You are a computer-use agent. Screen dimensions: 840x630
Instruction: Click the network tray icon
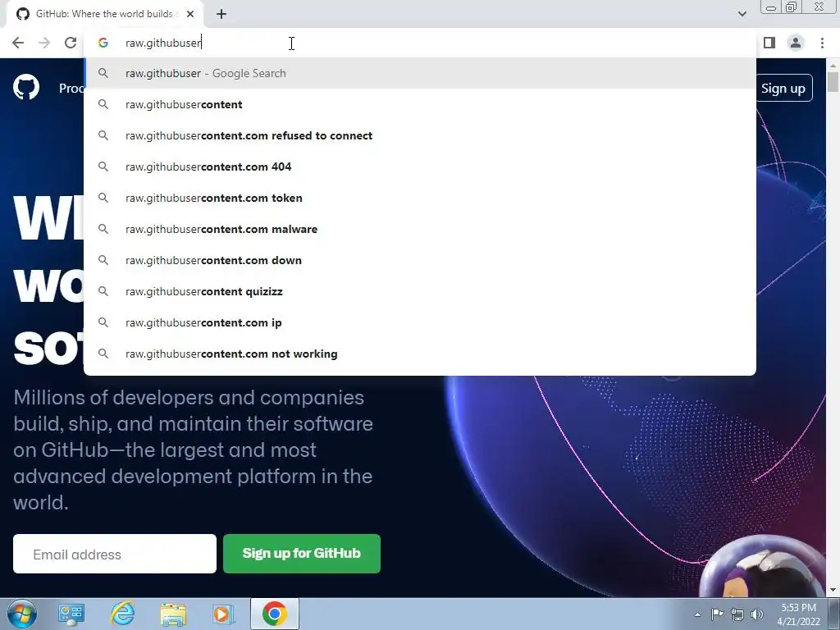(737, 614)
